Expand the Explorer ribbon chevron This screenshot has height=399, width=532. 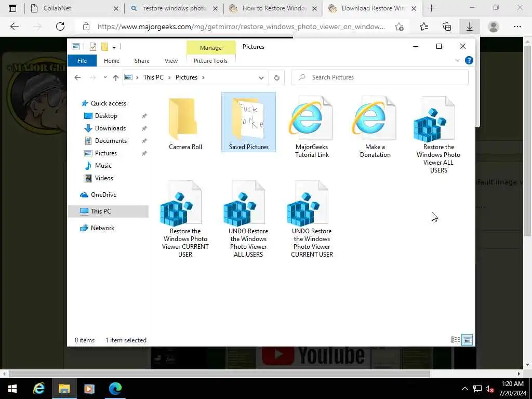pos(457,60)
